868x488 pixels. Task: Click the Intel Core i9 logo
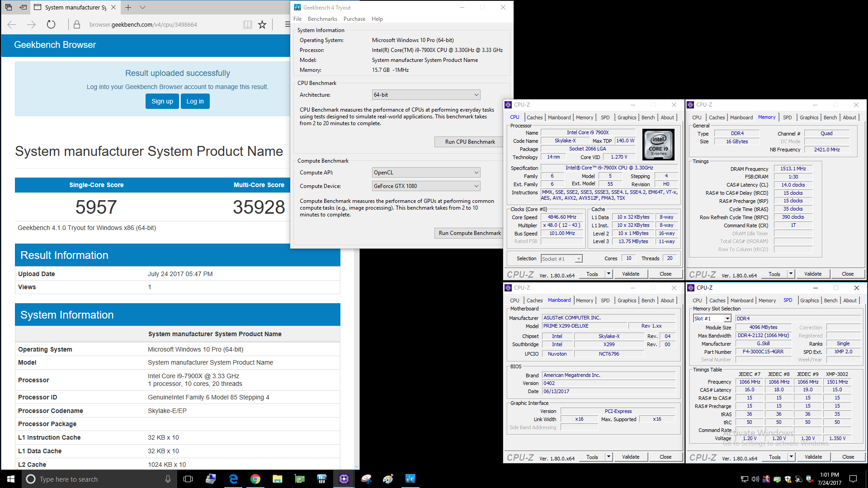tap(658, 145)
